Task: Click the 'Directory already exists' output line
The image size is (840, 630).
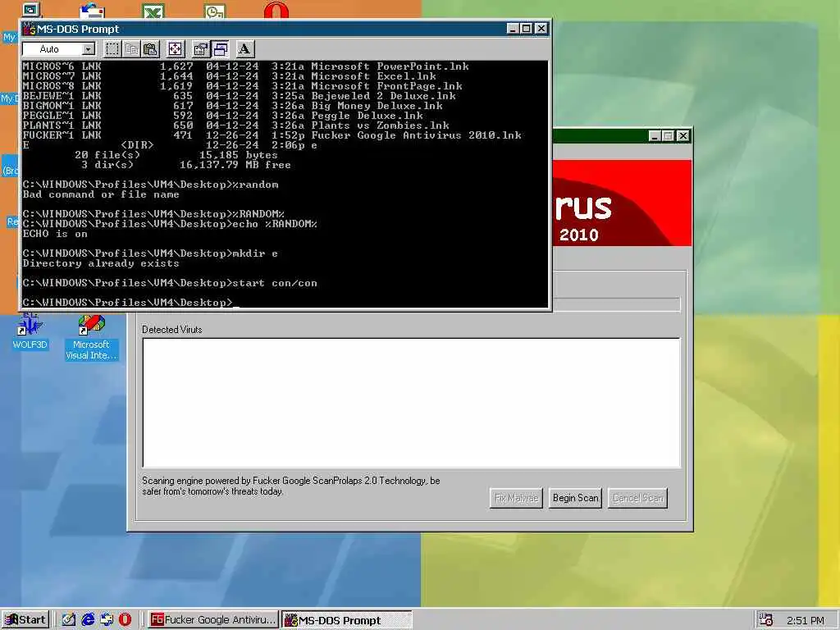Action: [101, 263]
